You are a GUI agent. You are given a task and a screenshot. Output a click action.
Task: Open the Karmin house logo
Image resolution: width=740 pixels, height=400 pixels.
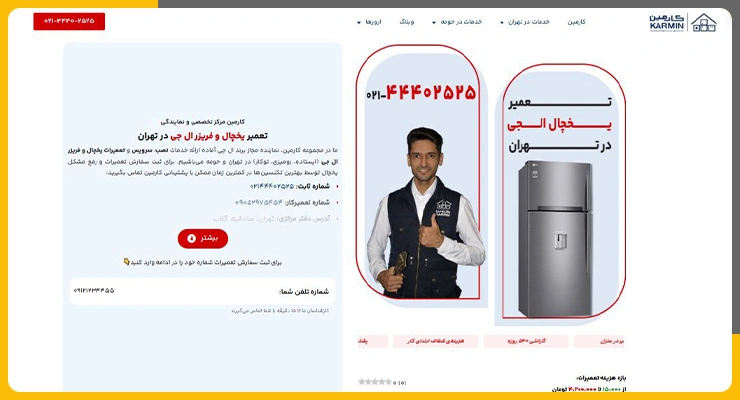(x=704, y=22)
